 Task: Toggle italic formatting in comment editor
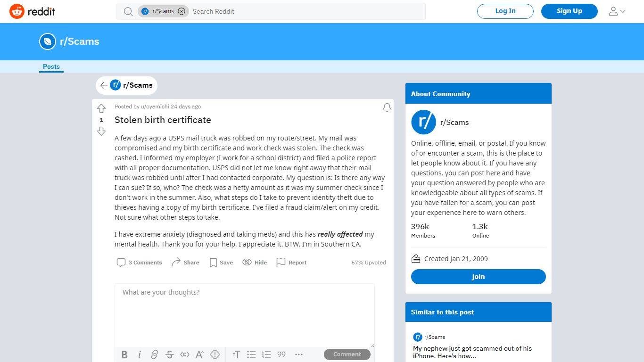[x=140, y=354]
